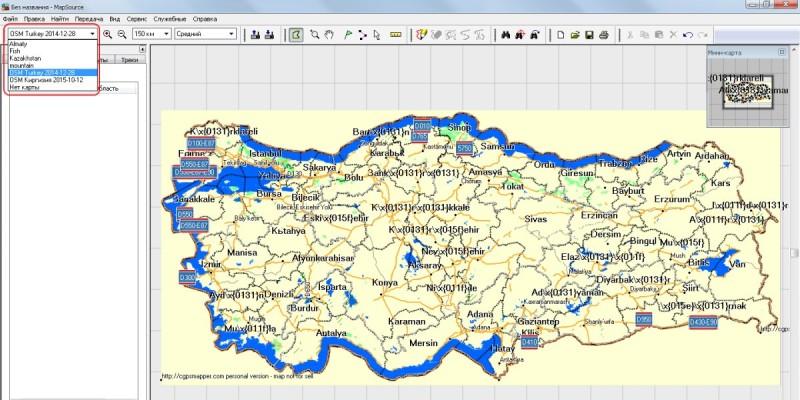The width and height of the screenshot is (800, 400).
Task: Click the send to device icon
Action: (256, 34)
